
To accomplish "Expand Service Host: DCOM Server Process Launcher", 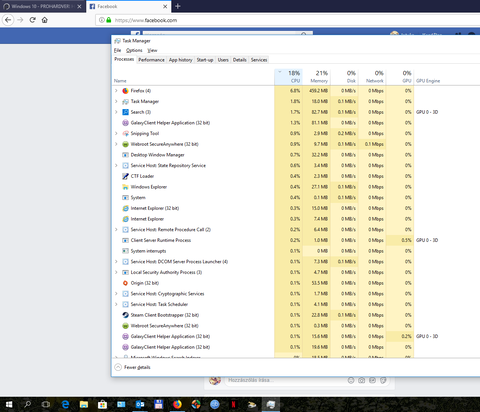I will click(x=116, y=262).
